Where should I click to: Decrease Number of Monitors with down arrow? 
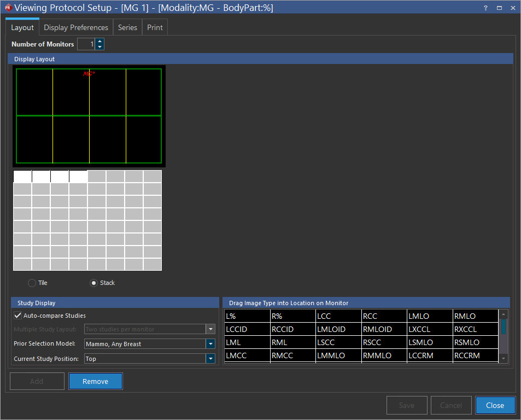[99, 47]
